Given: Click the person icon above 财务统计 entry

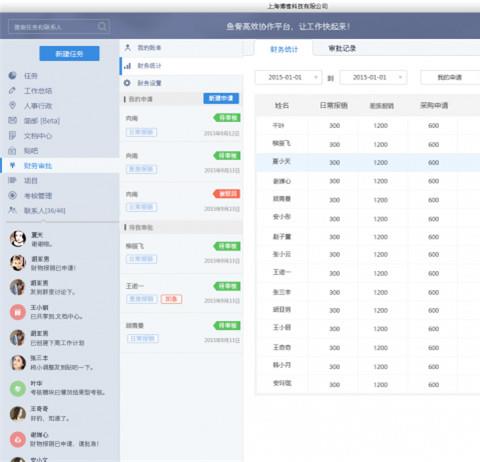Looking at the screenshot, I should tap(127, 48).
